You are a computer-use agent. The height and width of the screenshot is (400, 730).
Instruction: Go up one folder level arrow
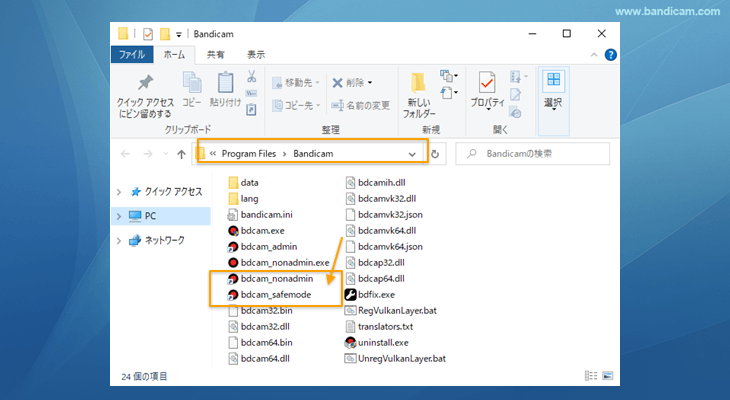tap(182, 154)
